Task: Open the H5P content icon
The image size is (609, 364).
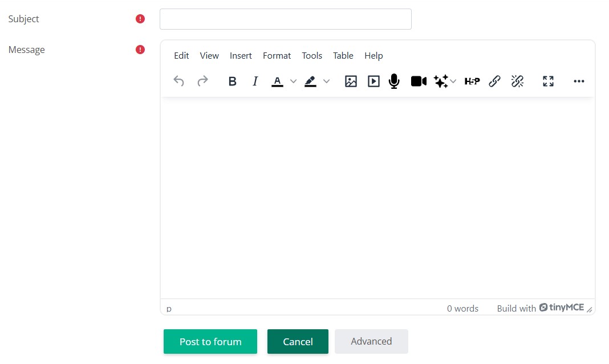Action: pos(472,81)
